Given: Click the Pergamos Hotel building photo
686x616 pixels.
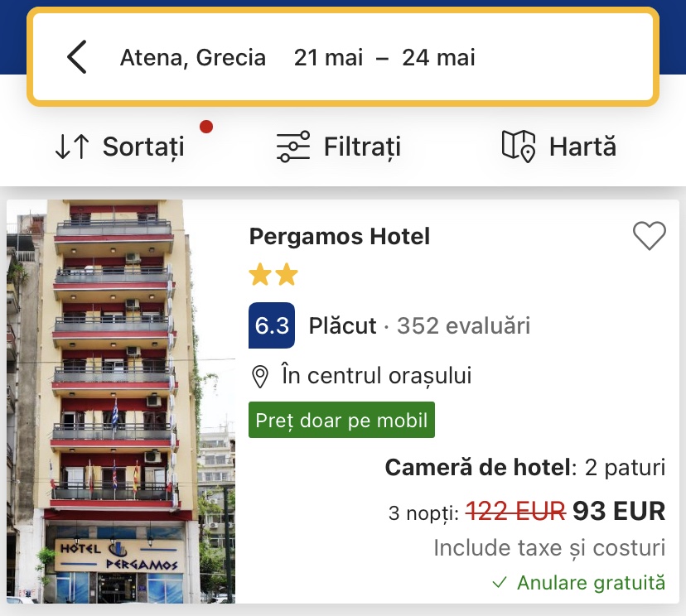Looking at the screenshot, I should (121, 401).
